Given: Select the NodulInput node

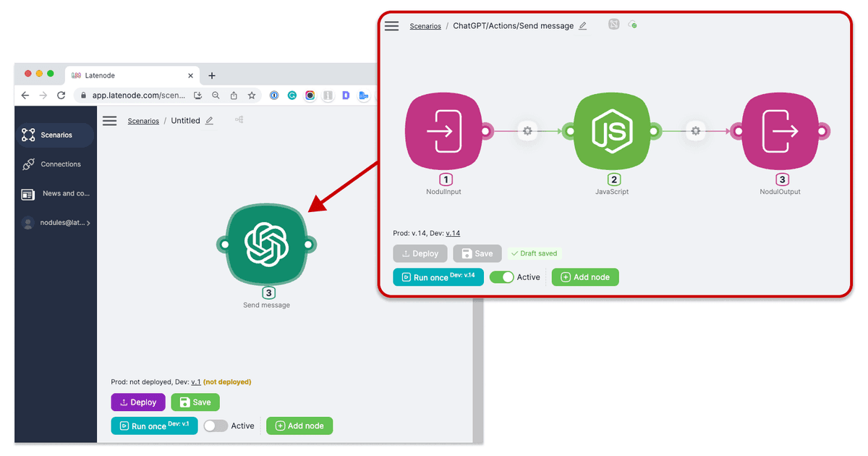Looking at the screenshot, I should click(443, 132).
